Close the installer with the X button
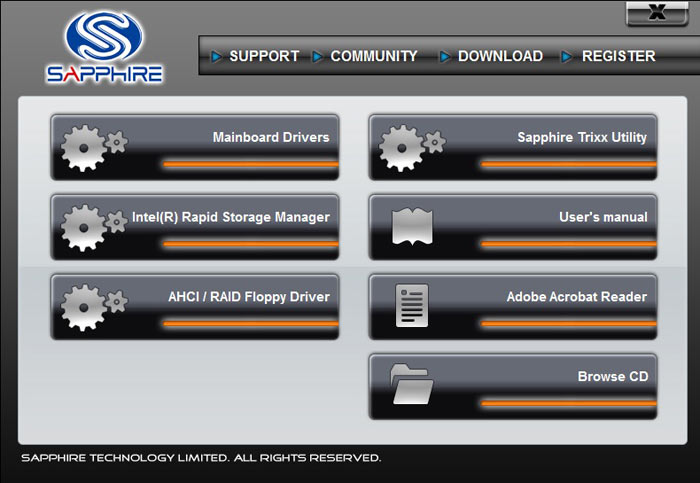This screenshot has width=700, height=483. point(656,13)
